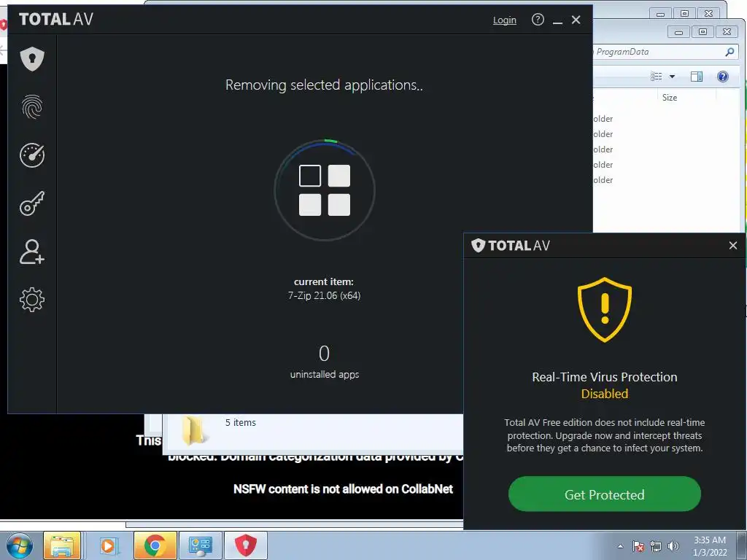Open the Malware Protection shield tab in TotalAV sidebar
747x560 pixels.
pos(32,59)
